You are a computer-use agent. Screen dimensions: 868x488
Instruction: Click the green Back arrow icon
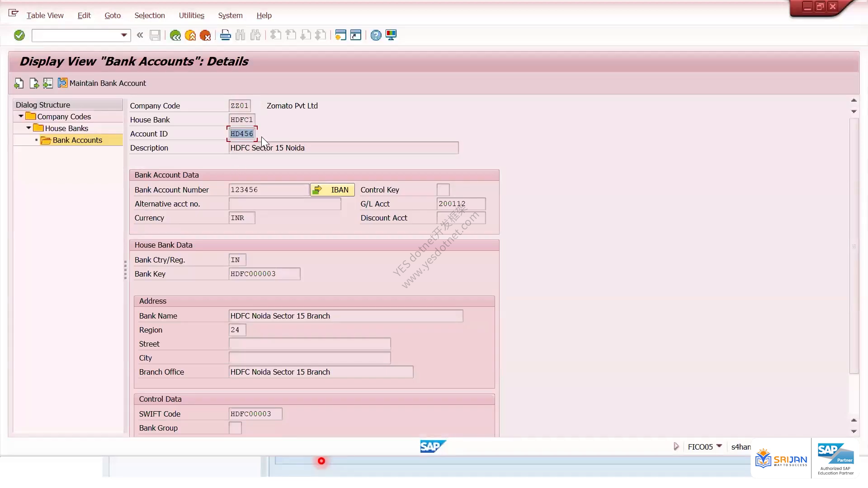tap(175, 35)
